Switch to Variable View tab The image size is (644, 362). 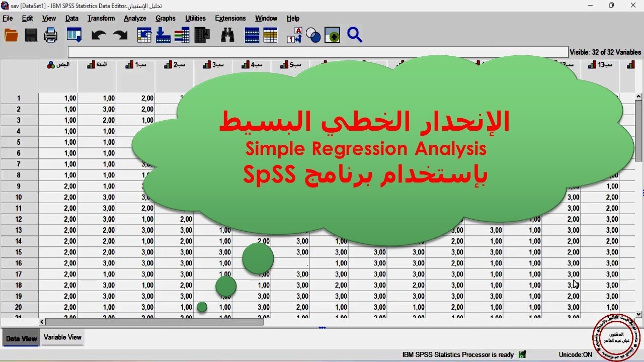tap(62, 337)
